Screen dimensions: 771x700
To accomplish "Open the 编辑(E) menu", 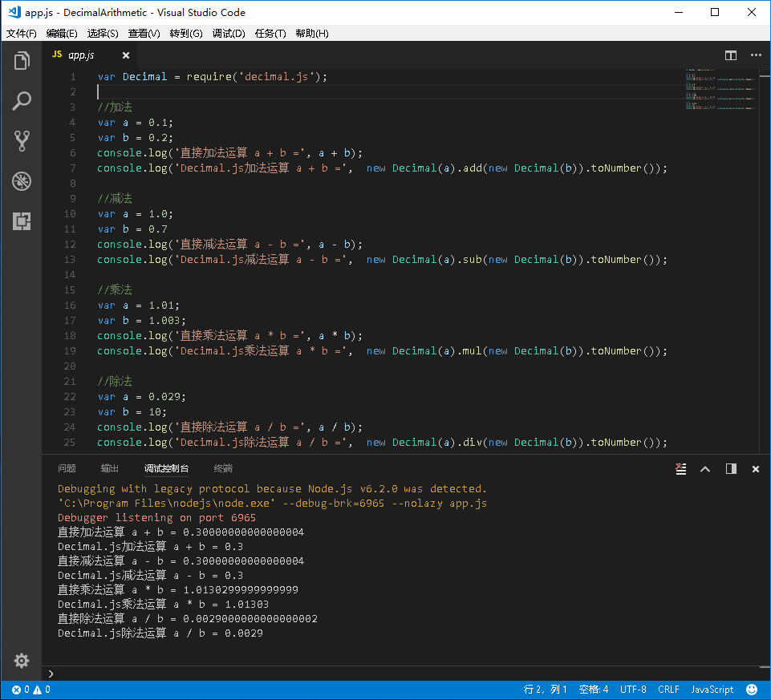I will coord(62,34).
